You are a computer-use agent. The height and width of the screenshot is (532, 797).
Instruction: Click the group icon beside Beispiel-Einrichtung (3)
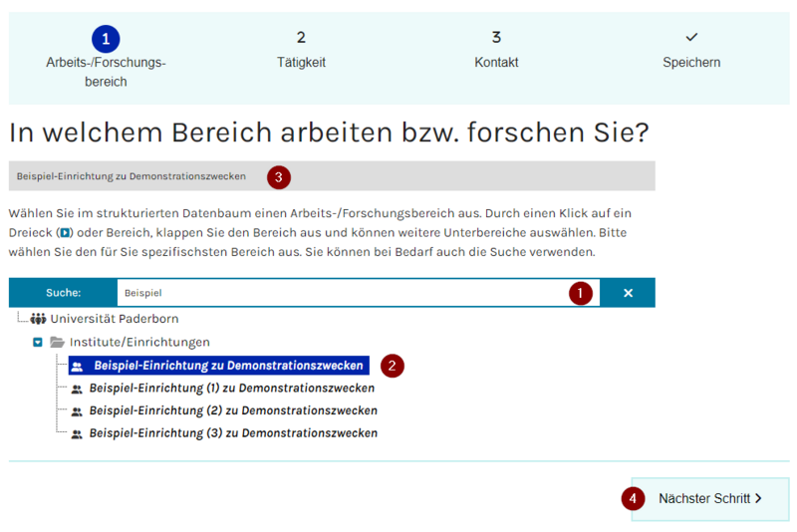tap(77, 433)
